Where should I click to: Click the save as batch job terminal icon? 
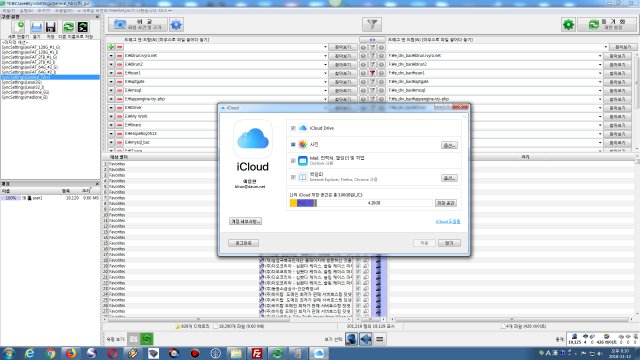[83, 27]
